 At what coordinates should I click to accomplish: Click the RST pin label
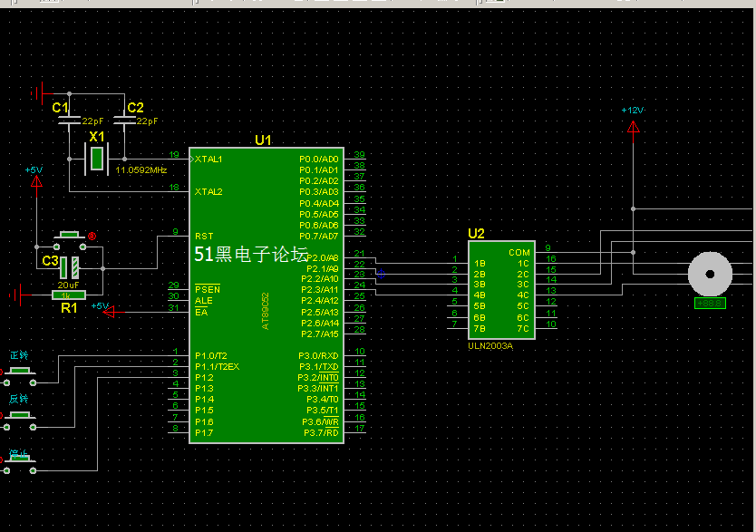click(x=204, y=237)
